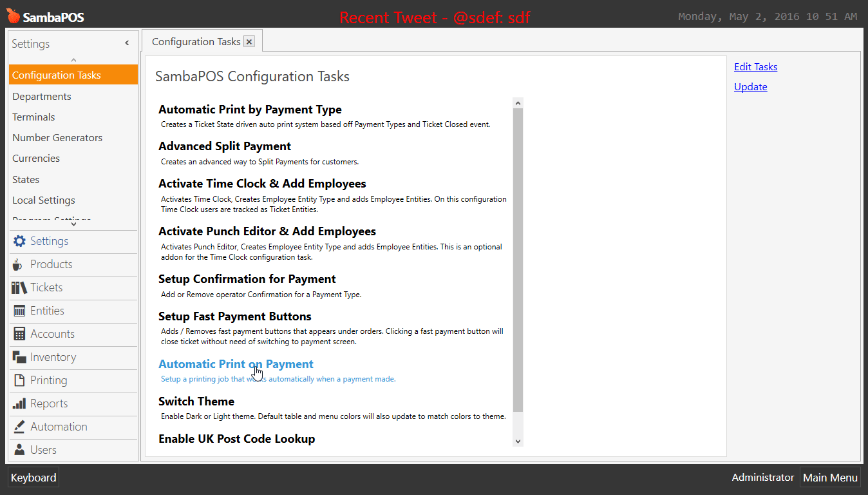Click the Automation pencil icon
Screen dimensions: 868x495
(19, 427)
